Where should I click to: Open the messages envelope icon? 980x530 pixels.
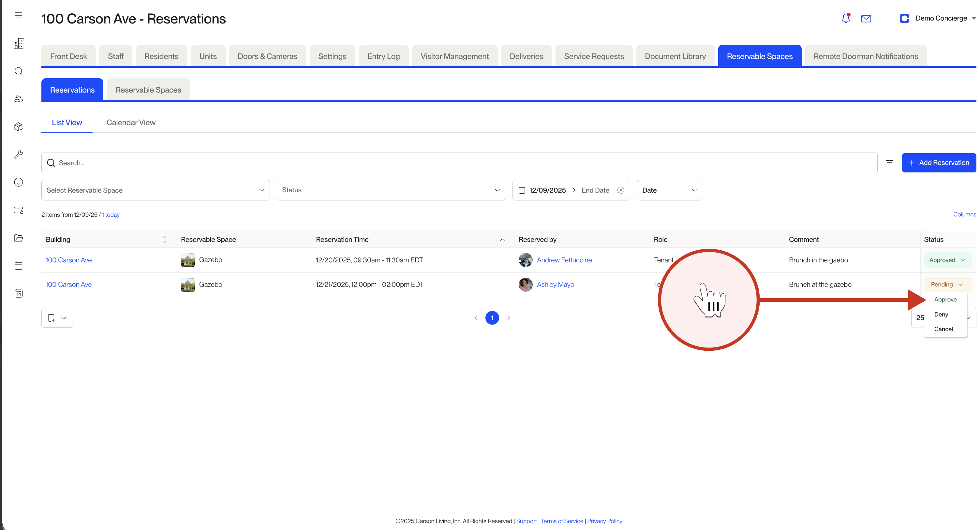coord(866,18)
